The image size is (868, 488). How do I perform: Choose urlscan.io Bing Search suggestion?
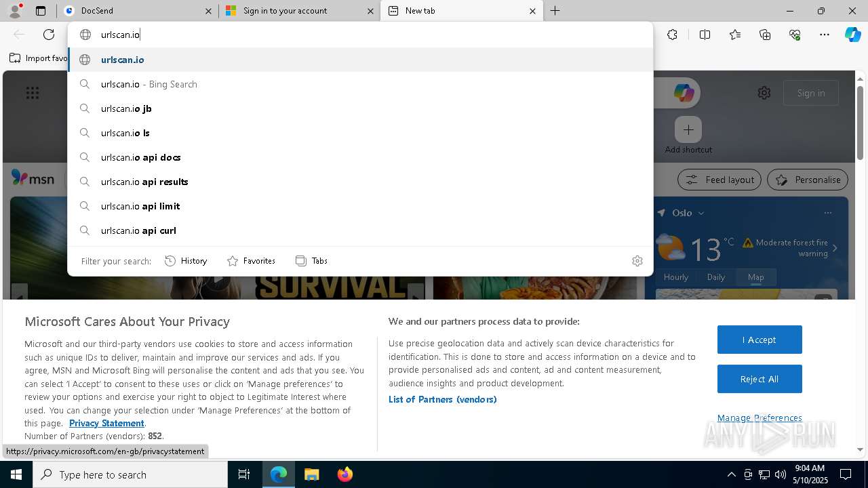click(360, 84)
